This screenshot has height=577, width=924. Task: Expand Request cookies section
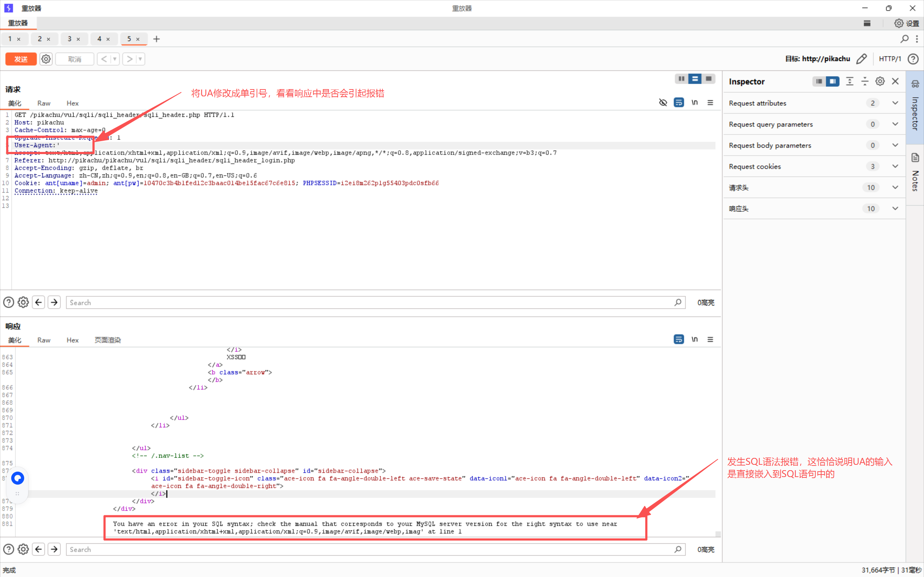pyautogui.click(x=895, y=166)
